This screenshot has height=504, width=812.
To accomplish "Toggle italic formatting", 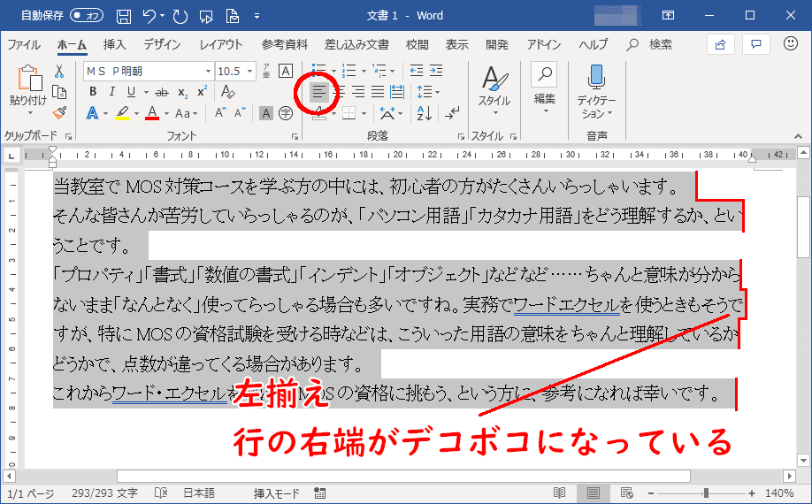I will point(111,92).
